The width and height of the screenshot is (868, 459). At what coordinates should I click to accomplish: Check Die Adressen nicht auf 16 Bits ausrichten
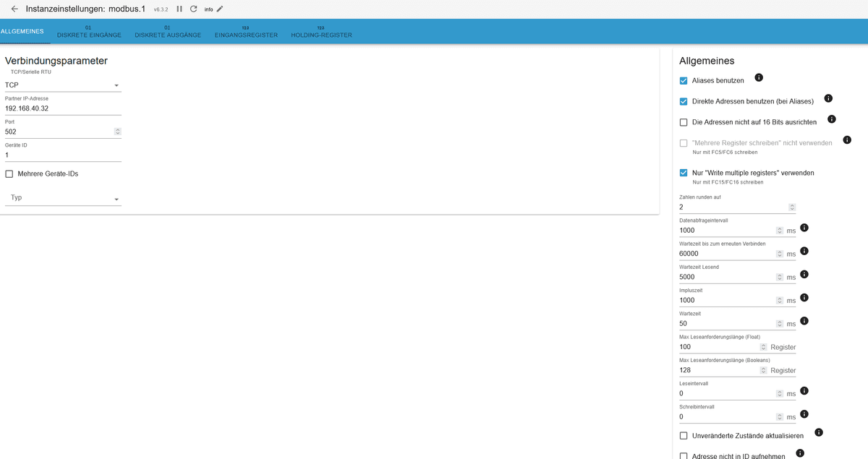coord(684,121)
